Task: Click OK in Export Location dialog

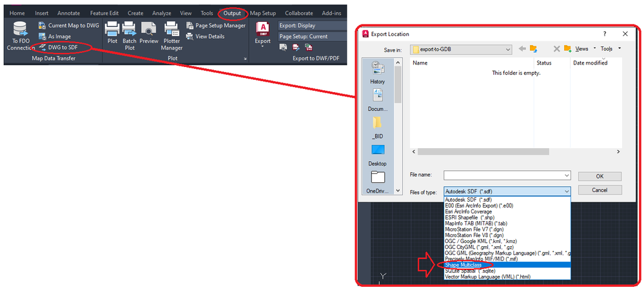Action: click(x=600, y=176)
